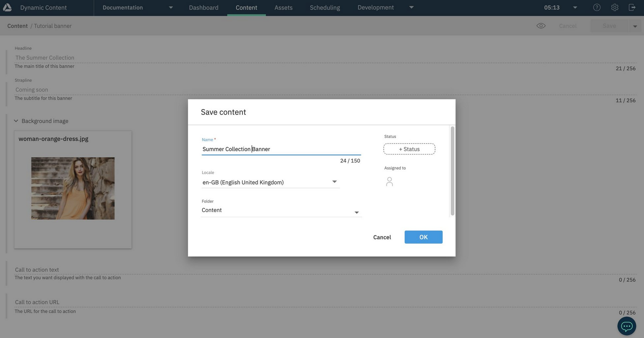644x338 pixels.
Task: Expand the Locale dropdown
Action: [x=334, y=182]
